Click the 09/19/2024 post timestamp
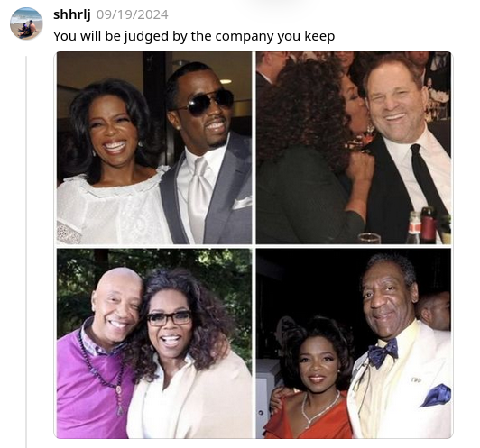 pos(133,14)
